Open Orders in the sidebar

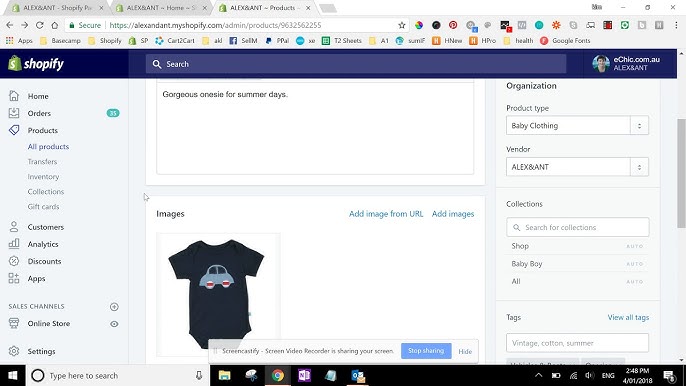tap(39, 113)
